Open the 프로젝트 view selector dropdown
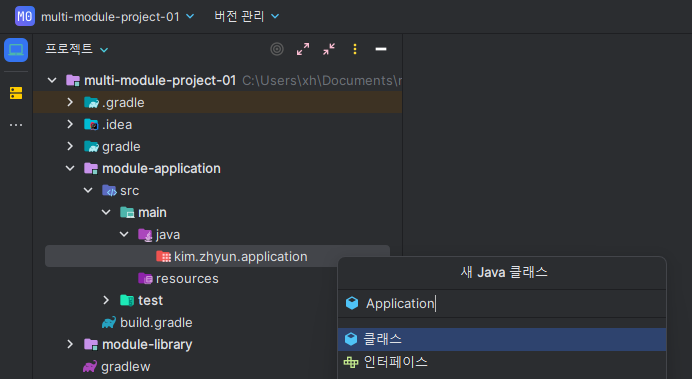The image size is (692, 379). click(x=76, y=49)
